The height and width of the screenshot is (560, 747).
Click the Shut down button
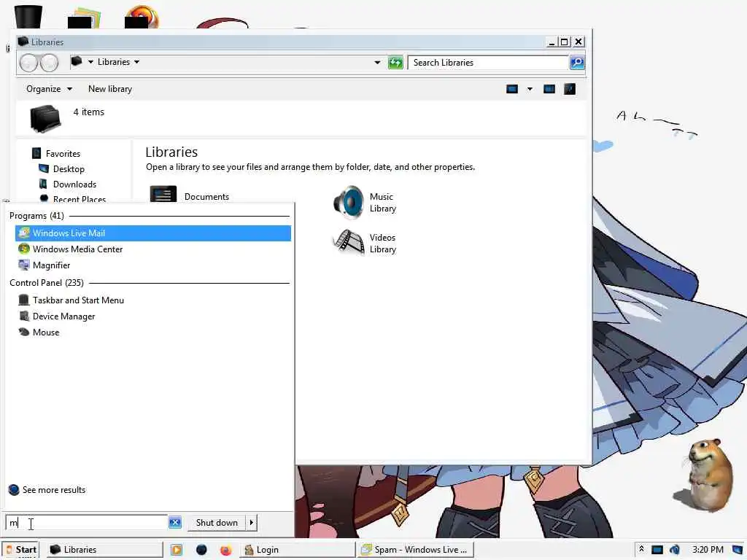coord(217,523)
